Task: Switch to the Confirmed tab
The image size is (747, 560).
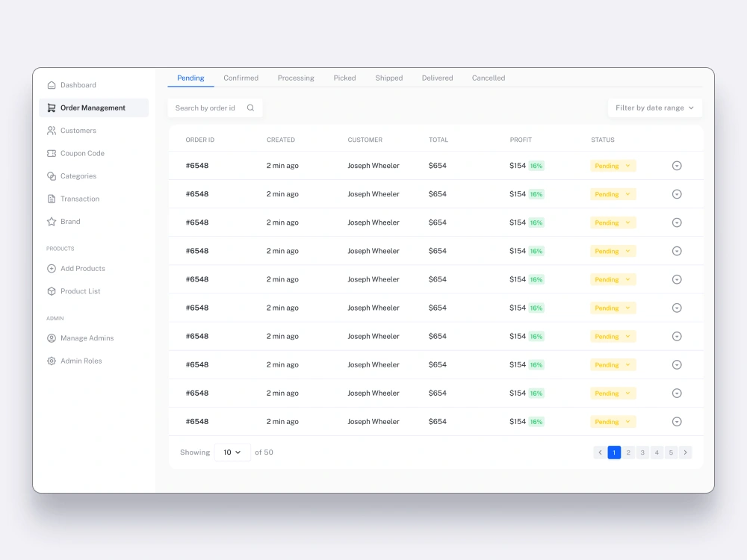Action: pos(241,78)
